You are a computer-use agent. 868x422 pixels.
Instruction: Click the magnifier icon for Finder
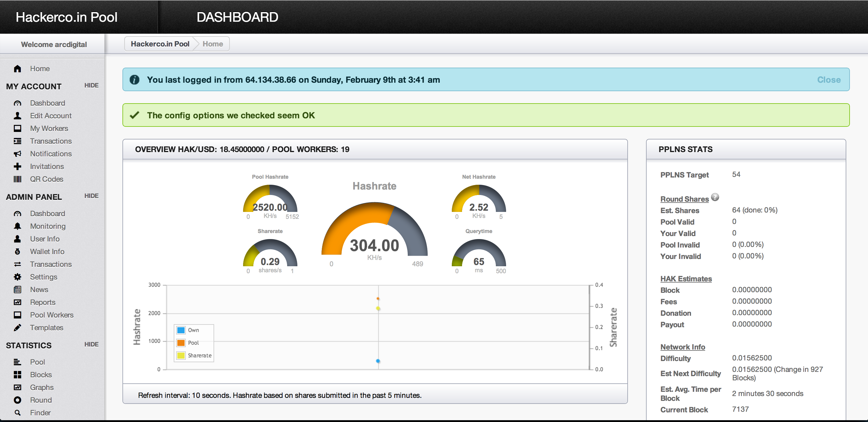click(x=17, y=413)
